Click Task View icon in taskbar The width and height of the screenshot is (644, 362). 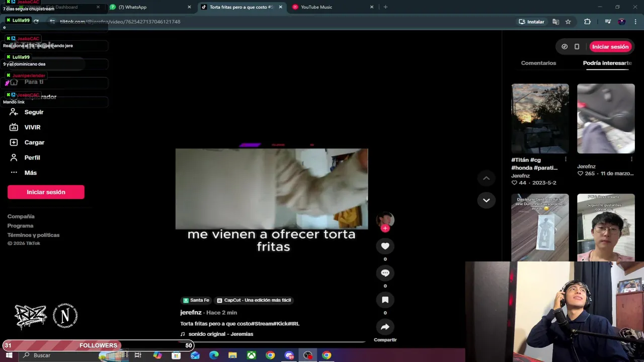tap(138, 355)
